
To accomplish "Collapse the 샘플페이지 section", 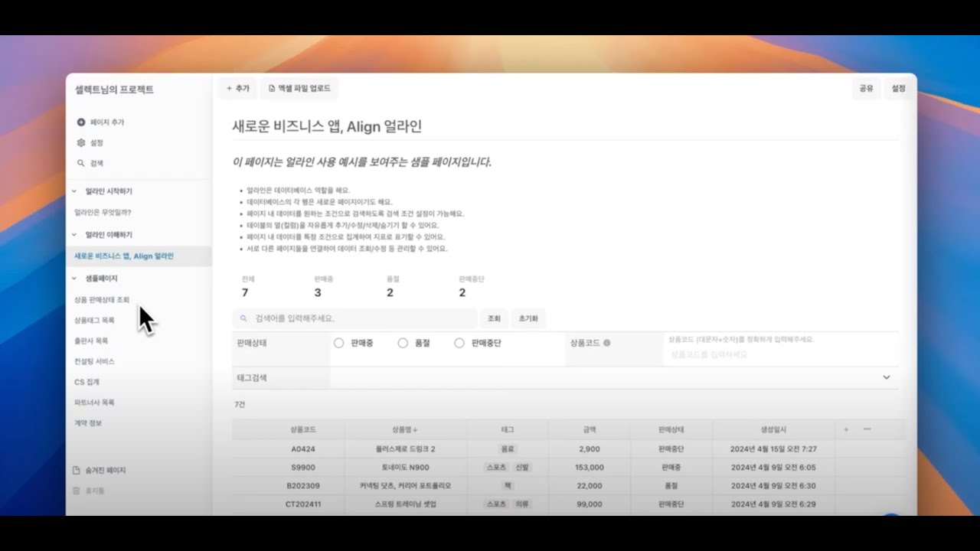I will click(x=75, y=279).
